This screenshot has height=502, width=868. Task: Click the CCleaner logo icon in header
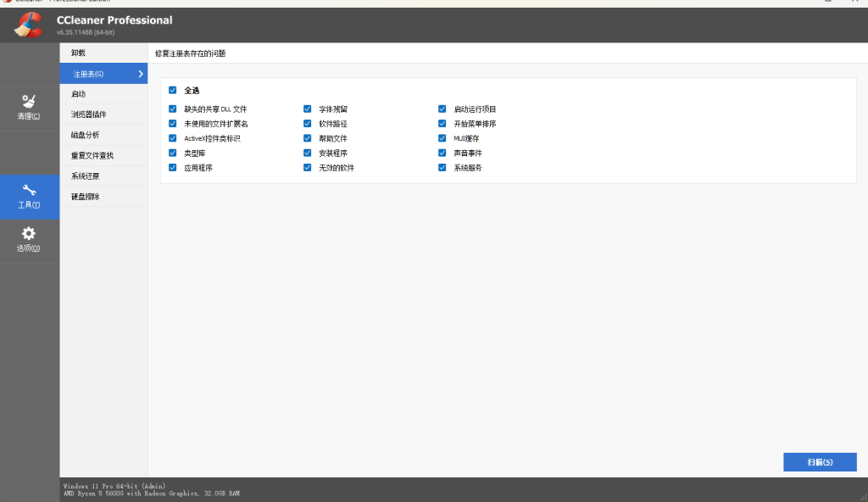point(28,25)
